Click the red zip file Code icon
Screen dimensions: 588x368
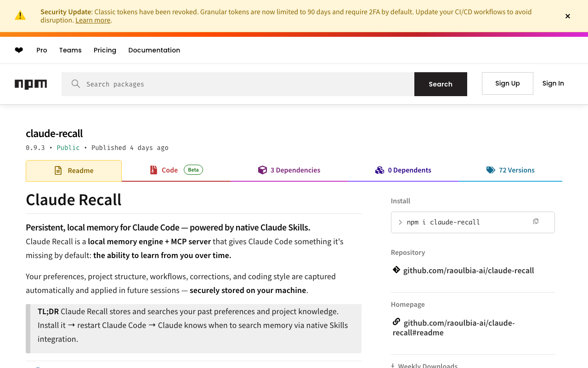153,170
